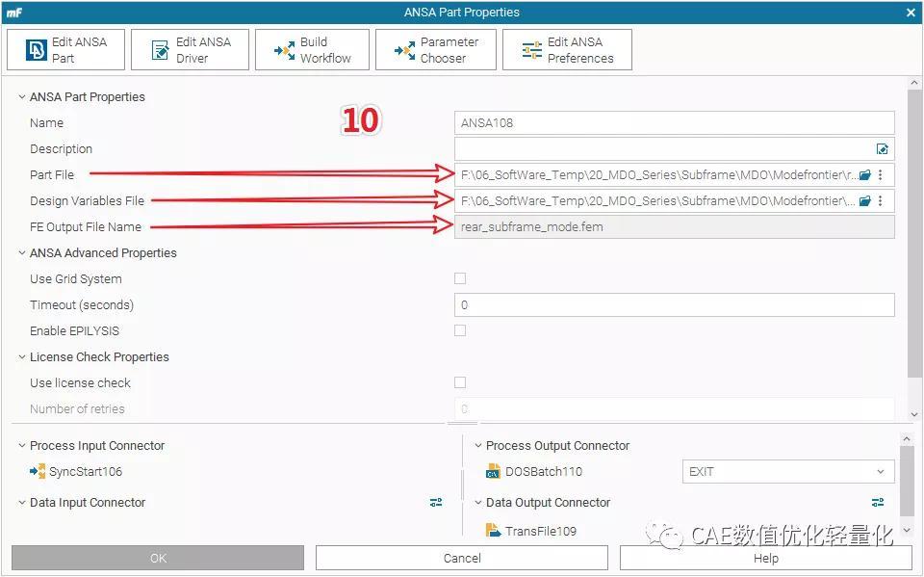The height and width of the screenshot is (577, 924).
Task: Click the "FE Output File Name" label
Action: pyautogui.click(x=86, y=226)
